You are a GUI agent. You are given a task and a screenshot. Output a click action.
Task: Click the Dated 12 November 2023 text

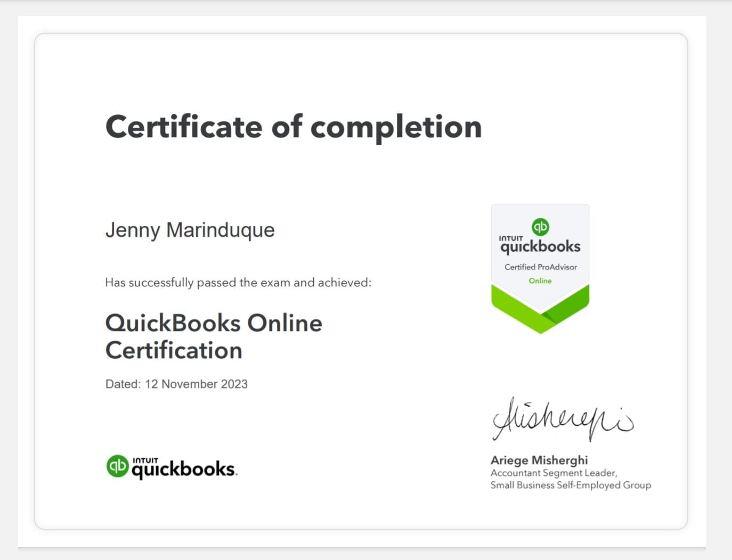176,384
